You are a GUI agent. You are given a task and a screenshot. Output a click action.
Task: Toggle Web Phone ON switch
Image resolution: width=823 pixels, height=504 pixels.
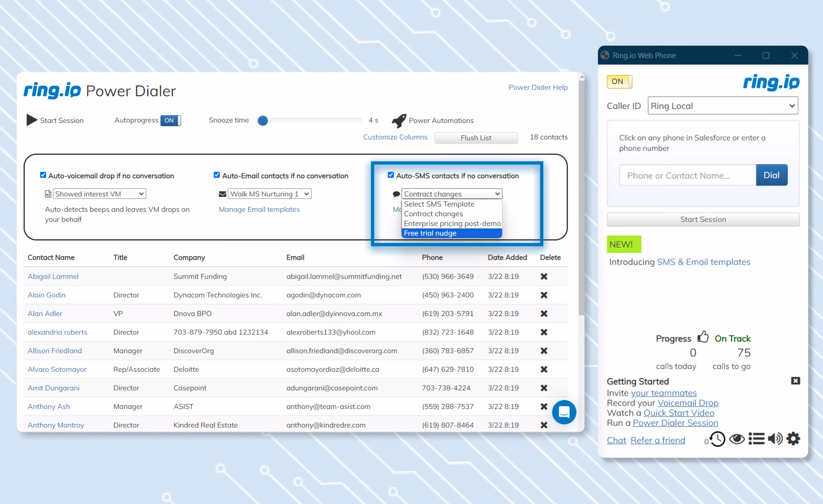click(x=619, y=81)
